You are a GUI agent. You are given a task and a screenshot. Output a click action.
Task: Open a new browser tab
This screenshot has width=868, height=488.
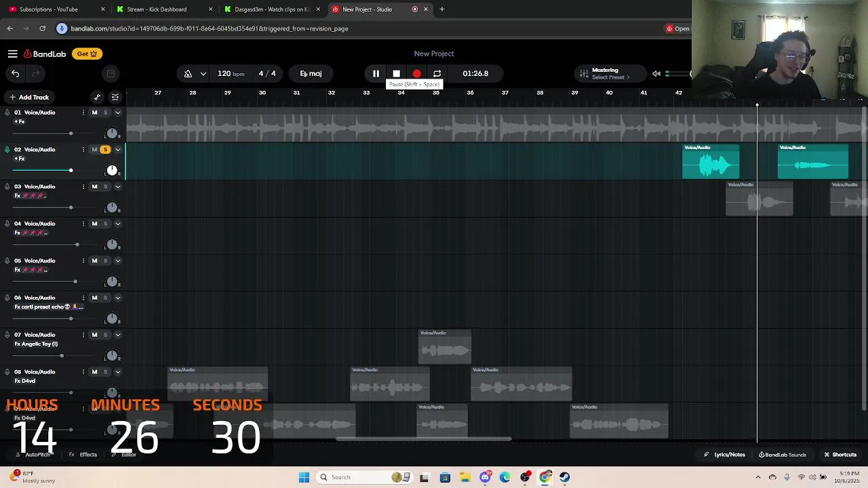click(x=442, y=9)
